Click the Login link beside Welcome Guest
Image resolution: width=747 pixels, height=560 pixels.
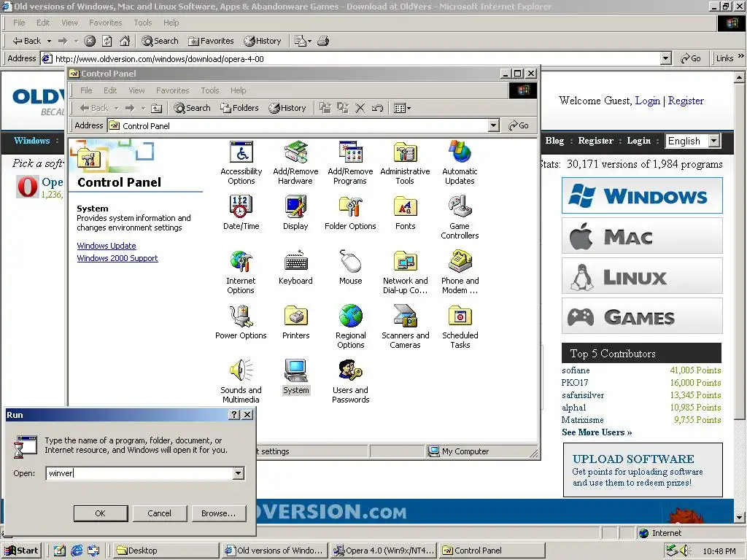[x=648, y=101]
